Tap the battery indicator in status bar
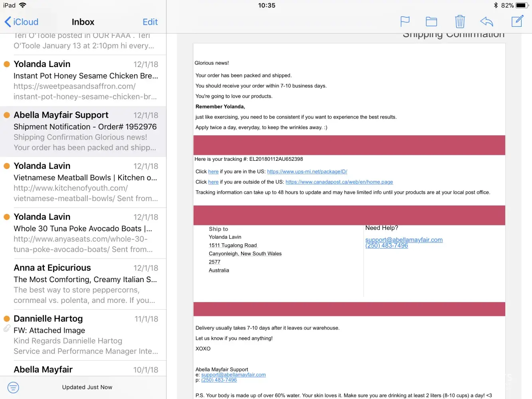Viewport: 532px width, 399px height. 522,6
